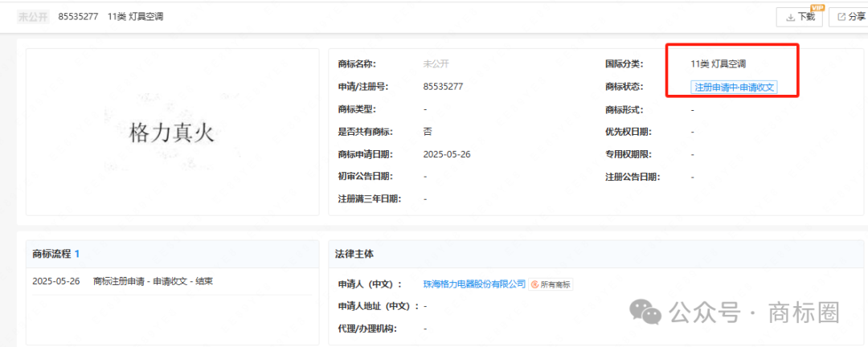Select 申请/注册号 value 85535277
868x347 pixels.
point(443,86)
